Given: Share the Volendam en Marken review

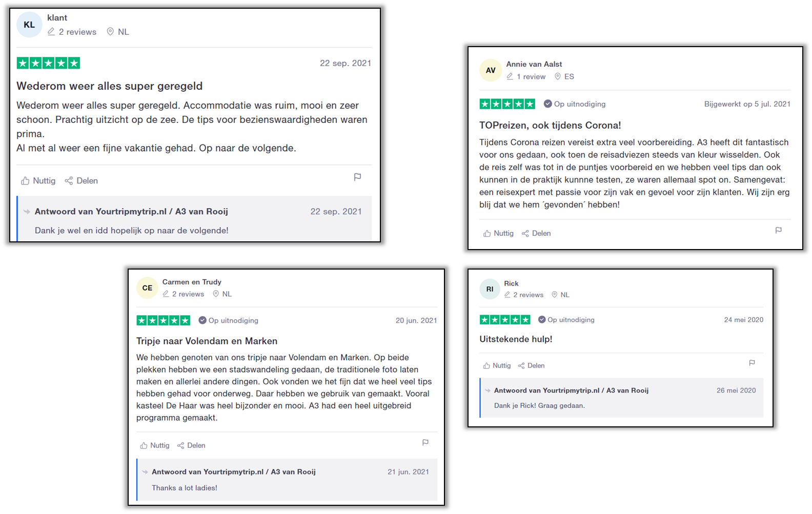Looking at the screenshot, I should [x=191, y=445].
